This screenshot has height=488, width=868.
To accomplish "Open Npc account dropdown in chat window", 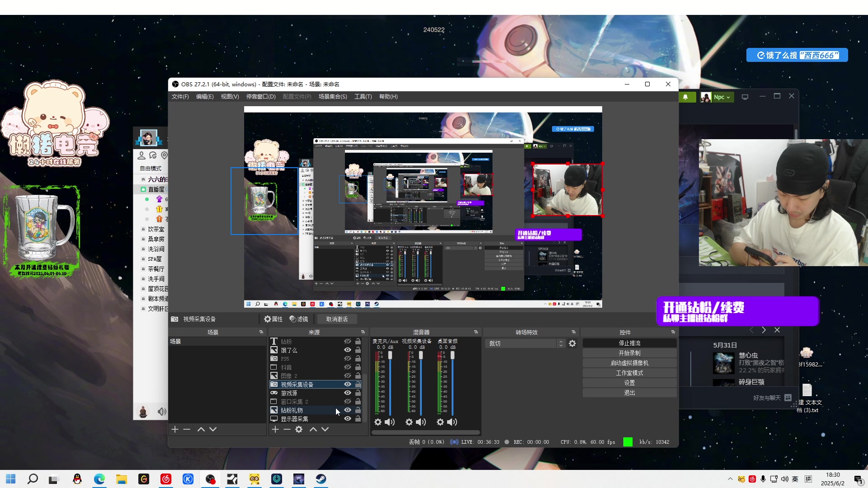I will click(722, 97).
